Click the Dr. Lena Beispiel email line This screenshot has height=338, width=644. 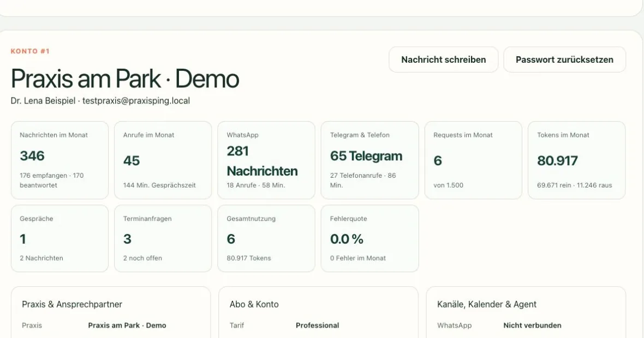click(x=100, y=101)
